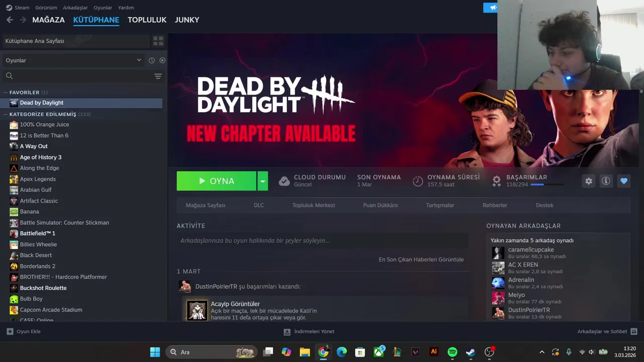This screenshot has height=362, width=644.
Task: Open Tartışmalar link
Action: (440, 205)
